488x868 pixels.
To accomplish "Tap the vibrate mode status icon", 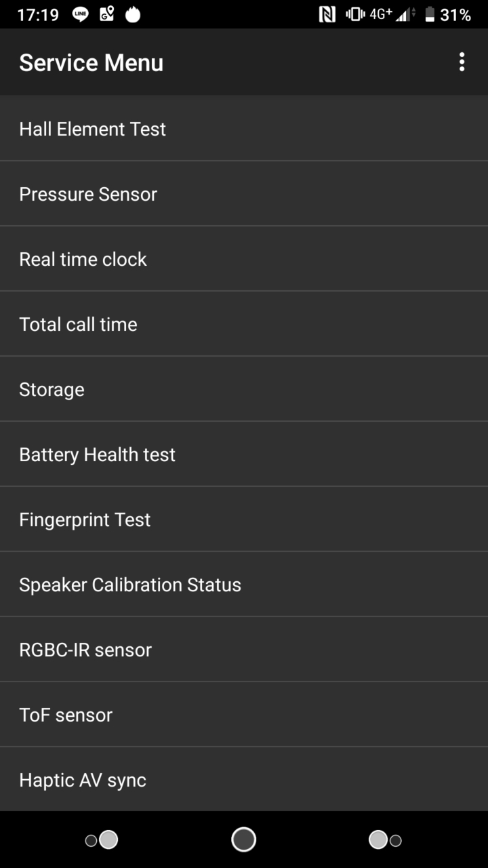I will pos(355,14).
